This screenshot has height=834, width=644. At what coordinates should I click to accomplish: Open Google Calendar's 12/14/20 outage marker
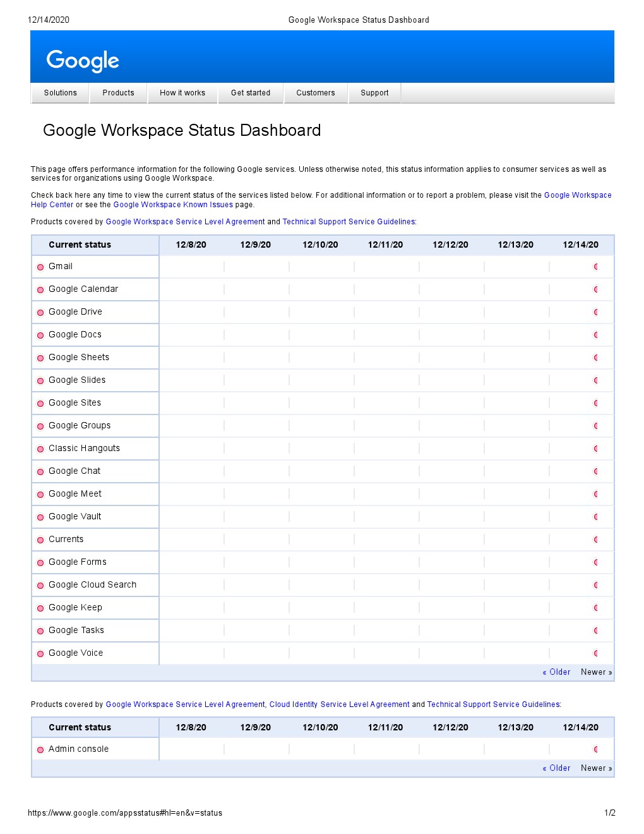pos(596,289)
